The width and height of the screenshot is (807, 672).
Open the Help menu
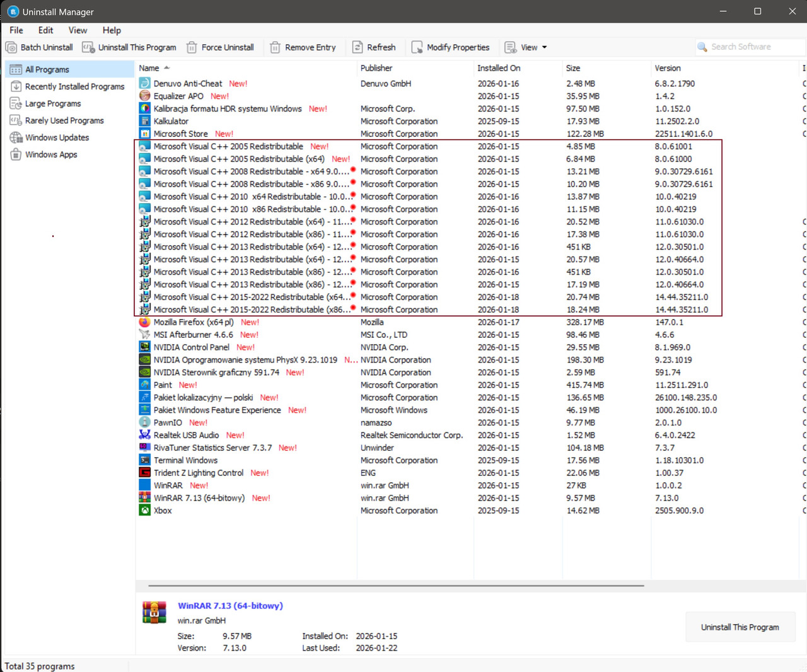point(112,30)
